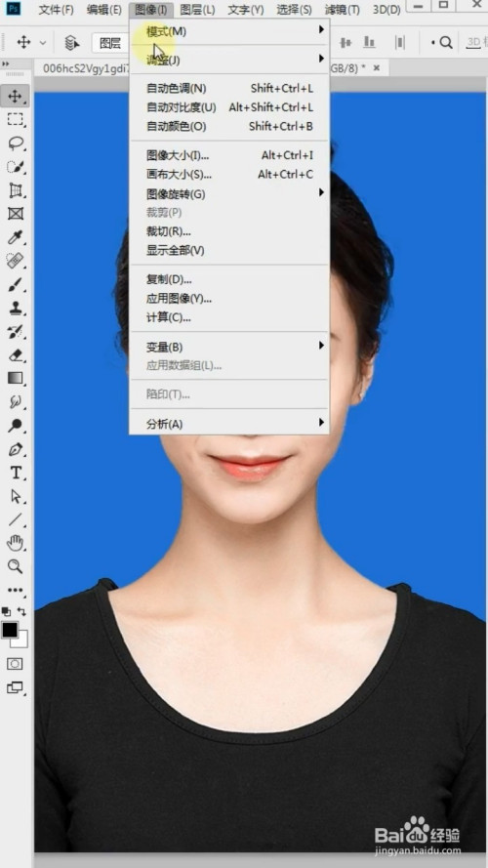Select the Clone Stamp tool
The height and width of the screenshot is (868, 488).
tap(15, 308)
